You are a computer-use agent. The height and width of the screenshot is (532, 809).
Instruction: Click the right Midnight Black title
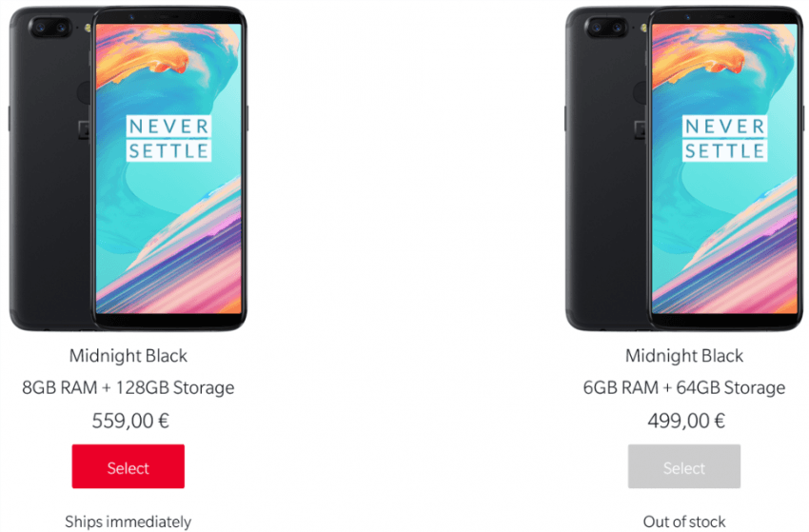coord(684,356)
